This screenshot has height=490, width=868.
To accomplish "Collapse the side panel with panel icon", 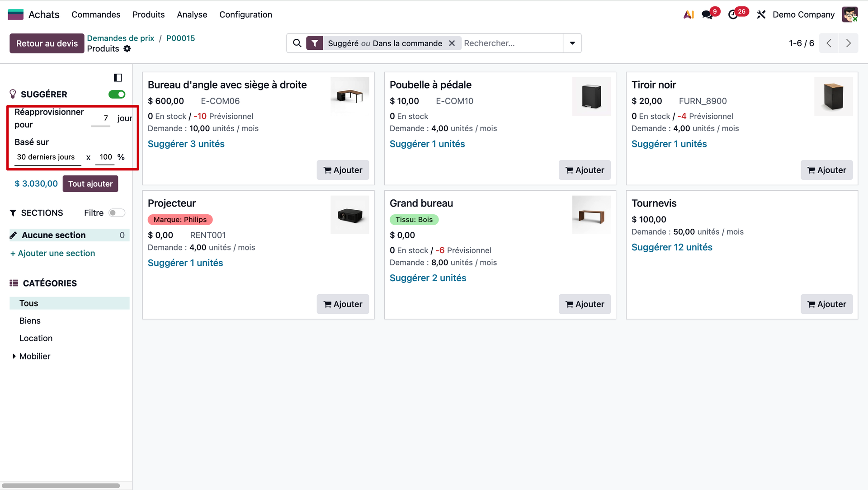I will pyautogui.click(x=118, y=78).
